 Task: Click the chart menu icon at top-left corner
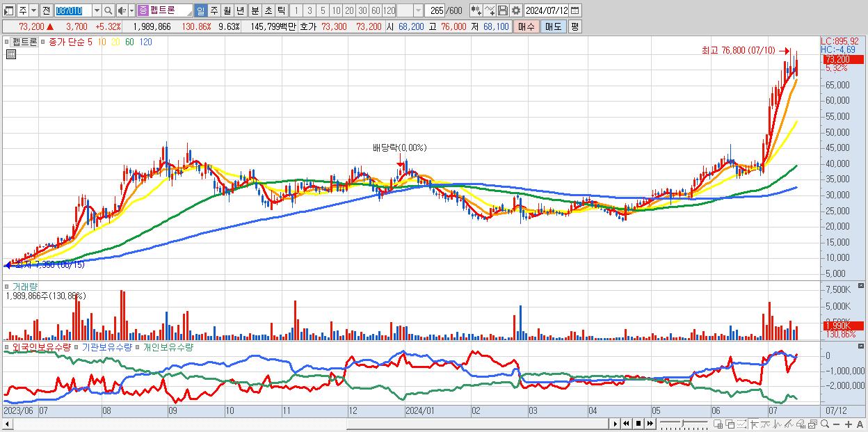pos(8,11)
